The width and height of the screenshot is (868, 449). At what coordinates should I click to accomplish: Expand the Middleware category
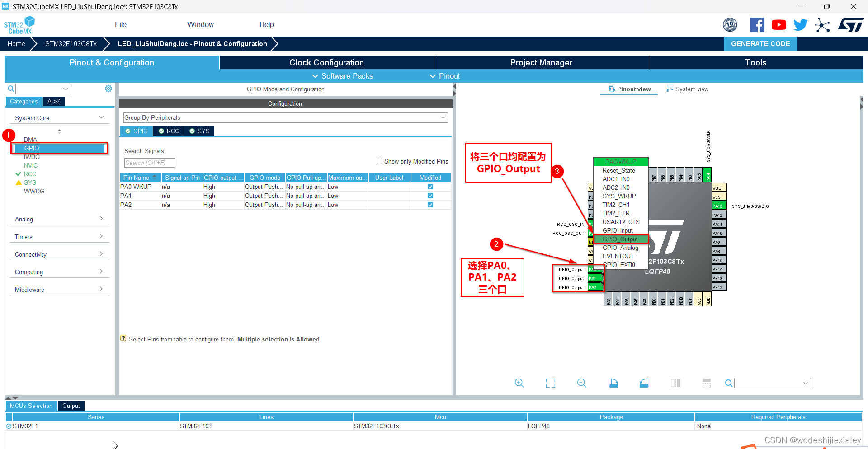[x=59, y=290]
